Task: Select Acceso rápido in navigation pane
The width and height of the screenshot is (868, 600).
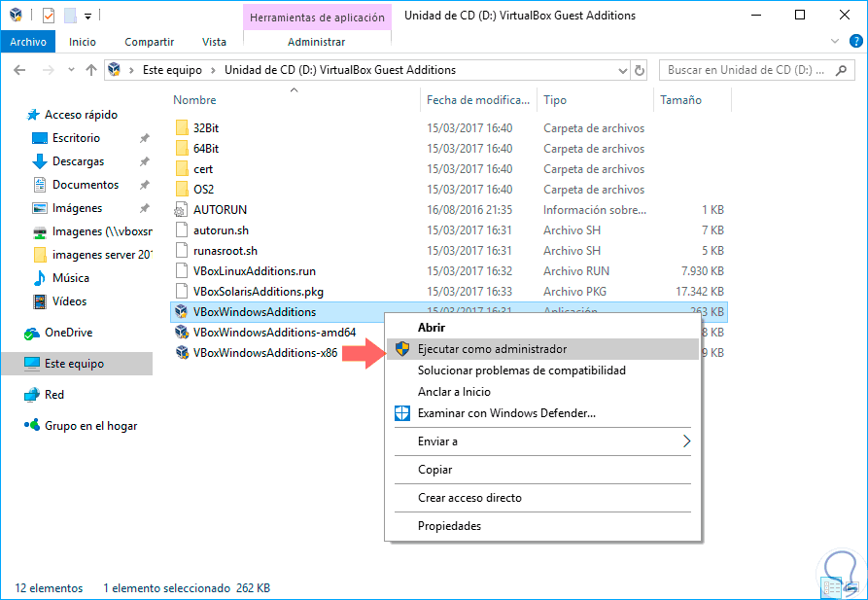Action: [x=81, y=115]
